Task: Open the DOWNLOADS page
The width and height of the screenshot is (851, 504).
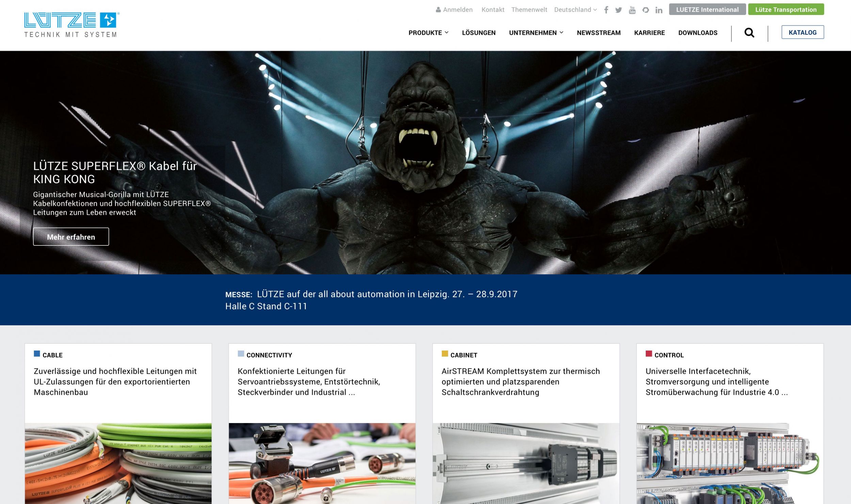Action: [698, 33]
